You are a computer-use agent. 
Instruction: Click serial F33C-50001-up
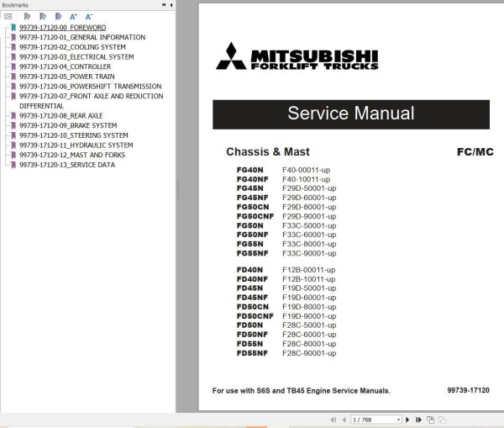click(309, 225)
